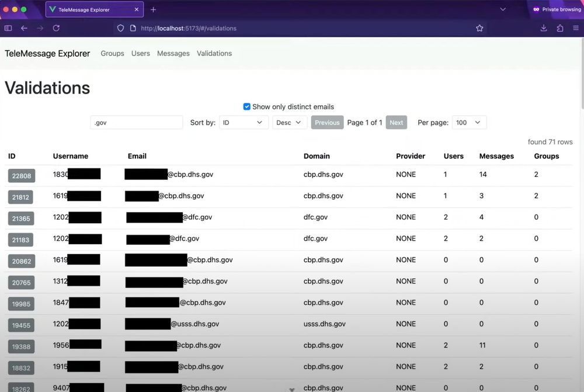The image size is (584, 392).
Task: Click the page info icon in address bar
Action: (133, 28)
